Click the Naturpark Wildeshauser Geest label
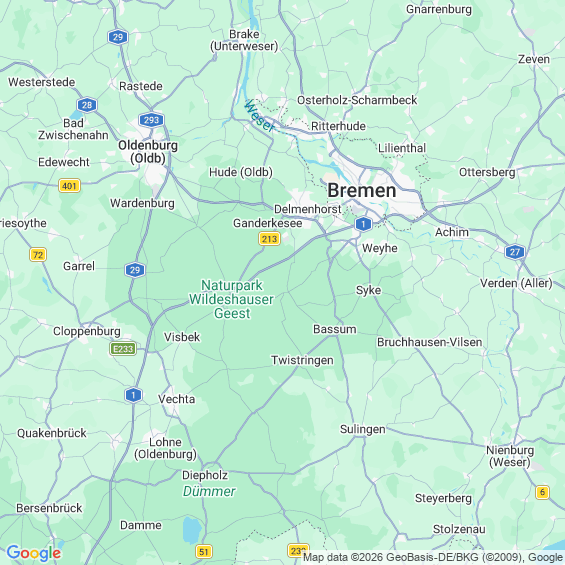 tap(232, 299)
